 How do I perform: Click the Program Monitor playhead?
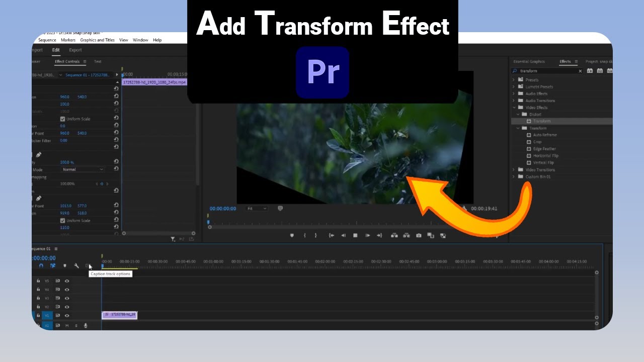[x=208, y=221]
